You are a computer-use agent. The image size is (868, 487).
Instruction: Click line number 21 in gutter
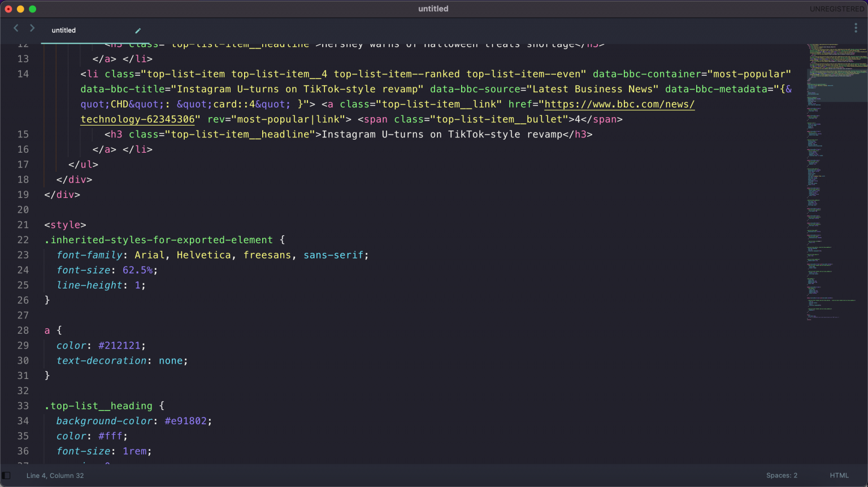23,225
